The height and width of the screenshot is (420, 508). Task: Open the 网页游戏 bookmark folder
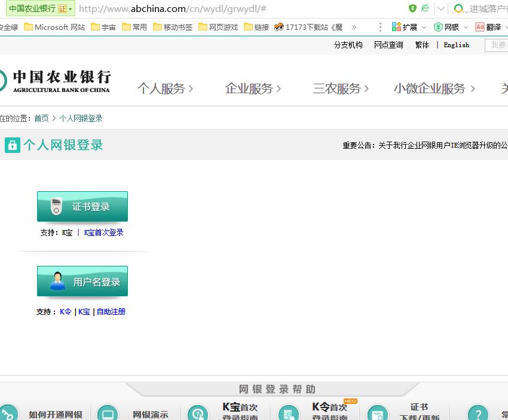point(218,27)
